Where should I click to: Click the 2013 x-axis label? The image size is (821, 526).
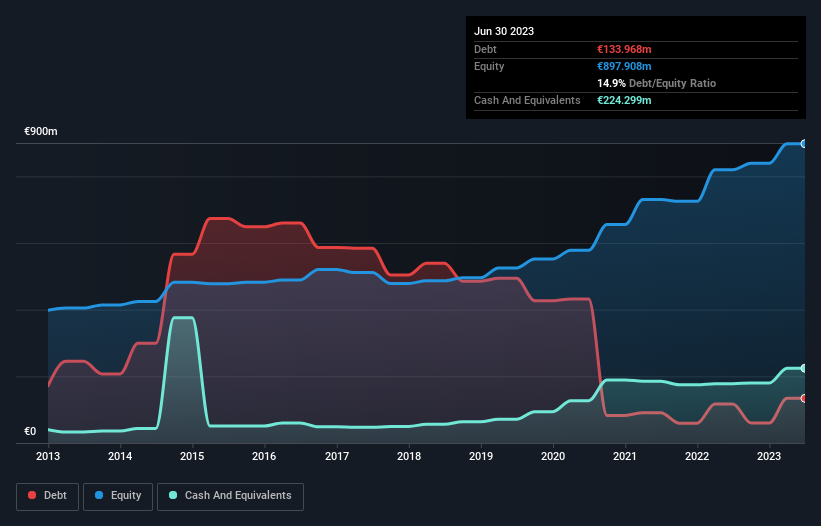pos(48,456)
